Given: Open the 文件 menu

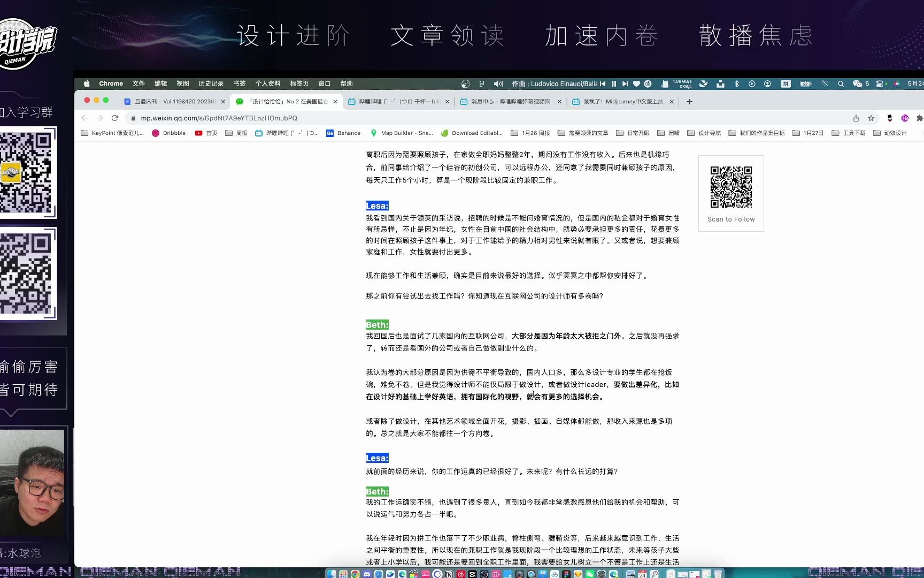Looking at the screenshot, I should click(x=138, y=83).
